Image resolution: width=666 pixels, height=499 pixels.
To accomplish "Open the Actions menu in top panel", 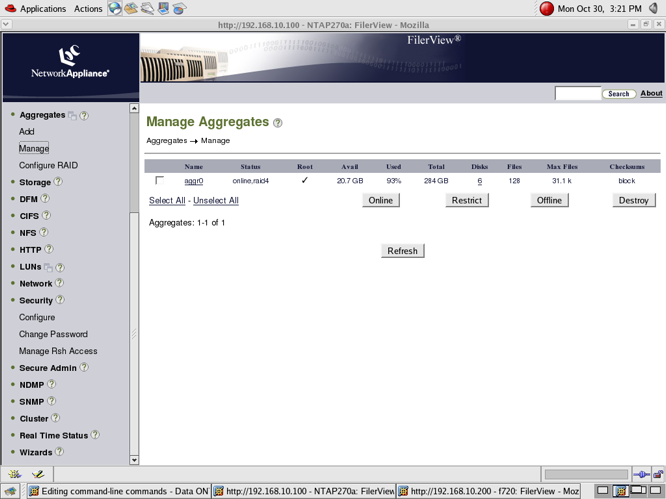I will 88,8.
